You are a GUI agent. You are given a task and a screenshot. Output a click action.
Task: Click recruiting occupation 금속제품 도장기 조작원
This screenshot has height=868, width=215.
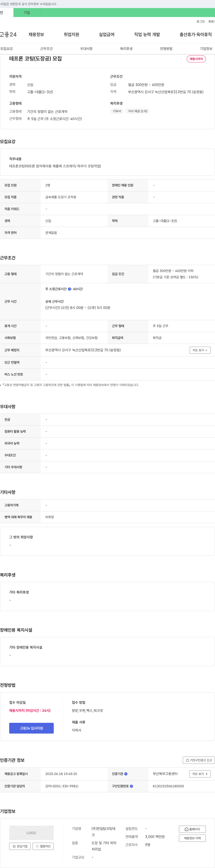pyautogui.click(x=61, y=197)
